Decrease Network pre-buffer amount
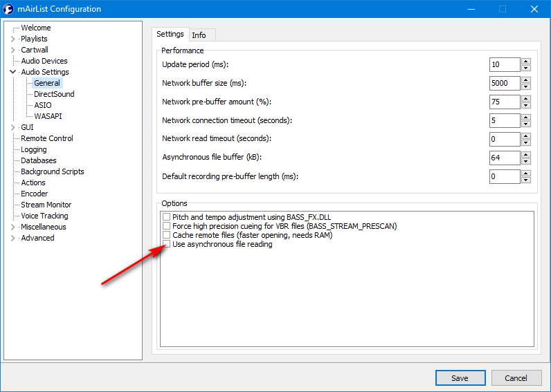Viewport: 551px width, 392px height. [x=526, y=105]
